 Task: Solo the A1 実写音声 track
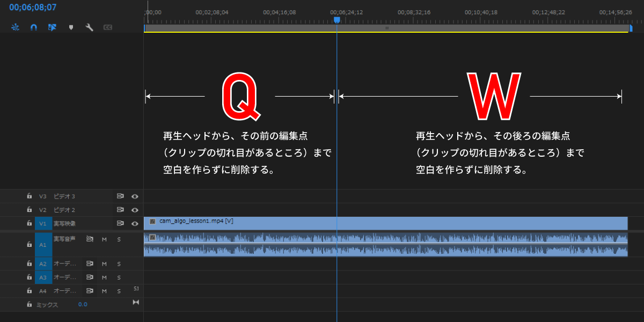click(119, 239)
